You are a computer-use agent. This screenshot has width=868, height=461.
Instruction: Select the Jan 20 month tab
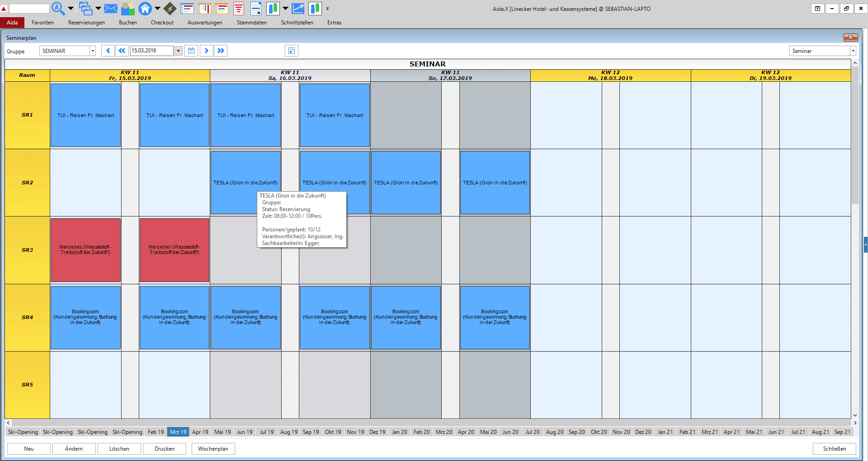pos(400,432)
